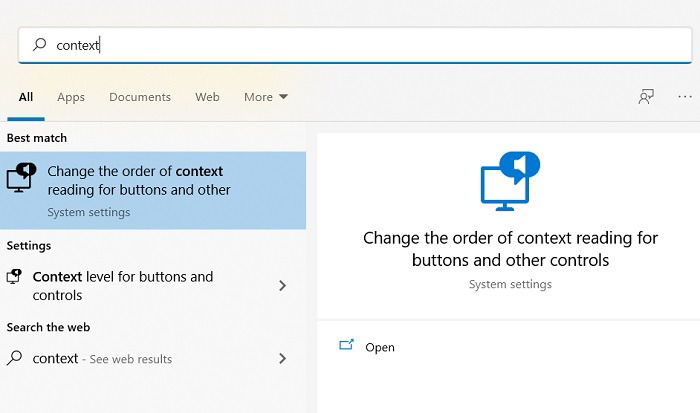This screenshot has width=700, height=413.
Task: Click the large blue Narrator monitor icon
Action: click(510, 181)
